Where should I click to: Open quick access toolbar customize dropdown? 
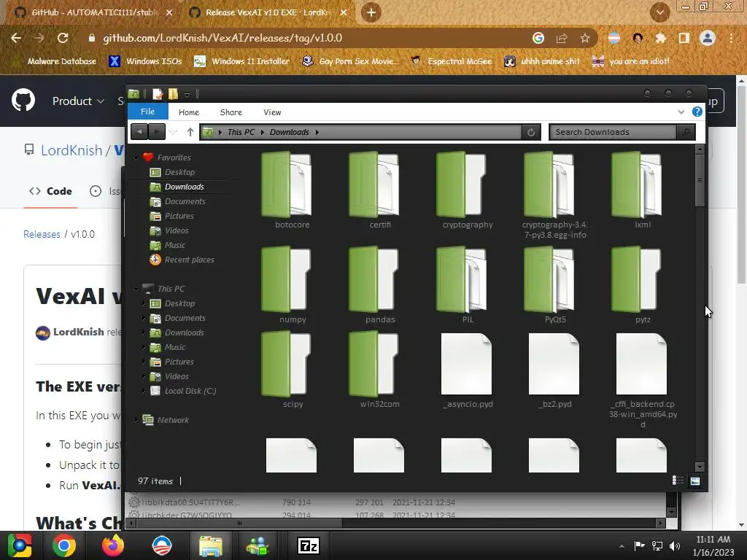coord(187,95)
